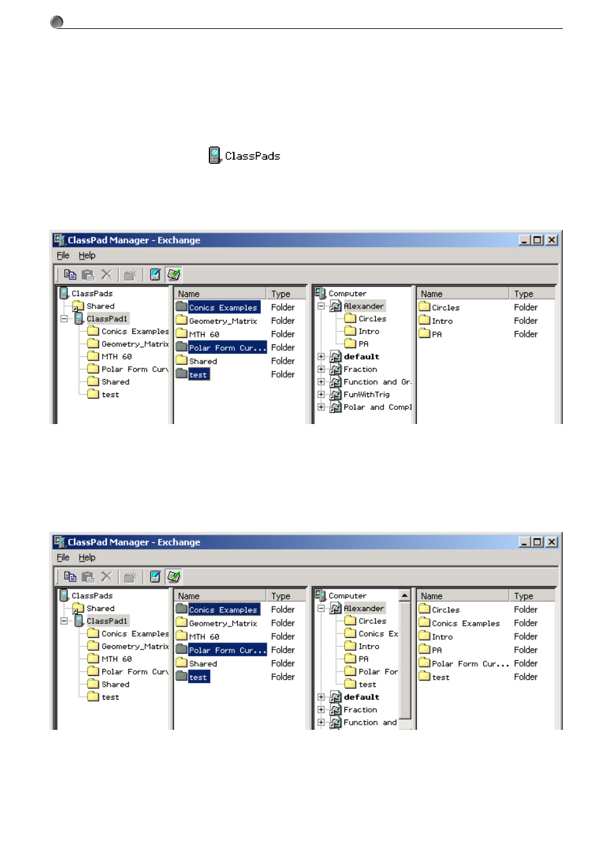Image resolution: width=613 pixels, height=868 pixels.
Task: Open File menu in upper window
Action: [63, 256]
